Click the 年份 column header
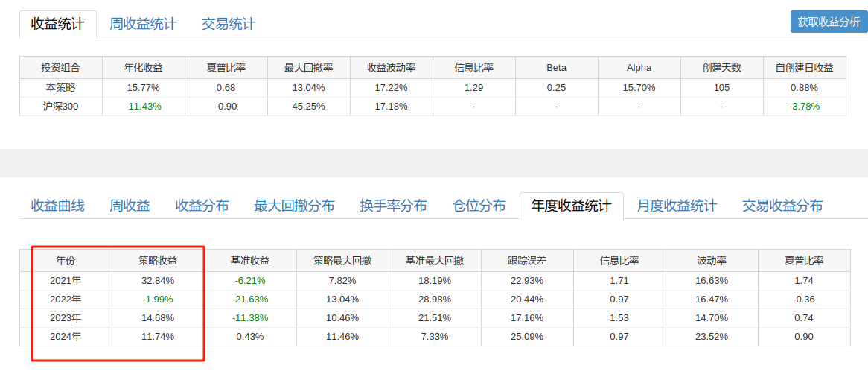Screen dimensions: 868x377 [x=66, y=261]
